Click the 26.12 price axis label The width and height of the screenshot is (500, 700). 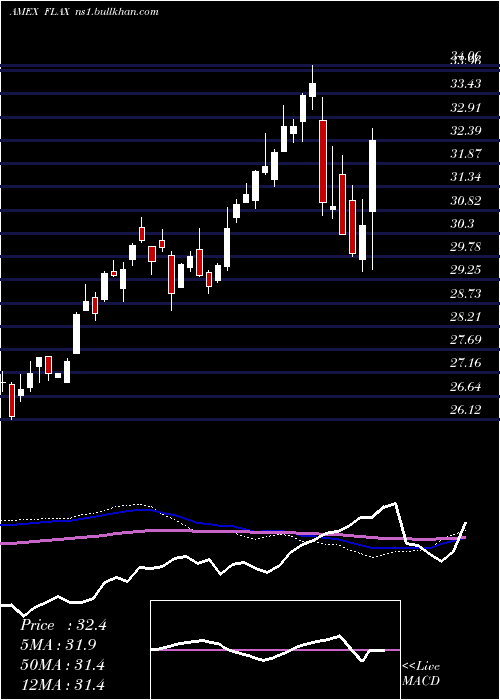point(466,410)
